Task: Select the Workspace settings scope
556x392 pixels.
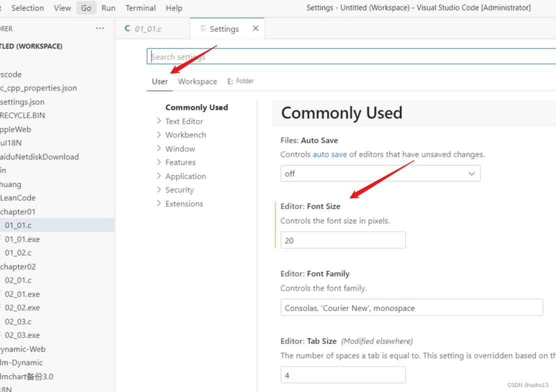Action: coord(197,81)
